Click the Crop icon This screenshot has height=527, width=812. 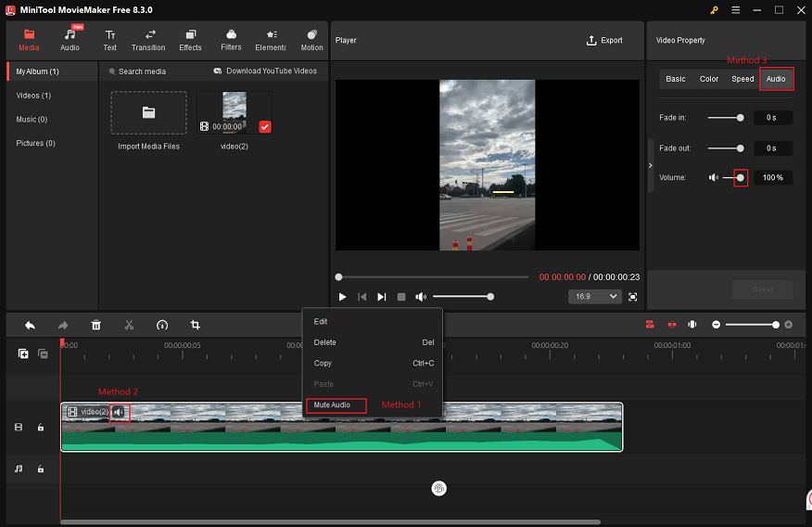196,326
